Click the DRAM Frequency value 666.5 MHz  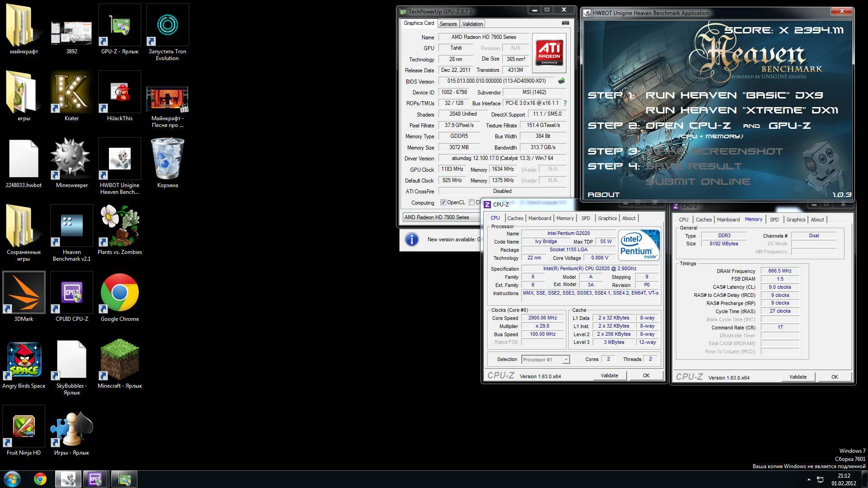pyautogui.click(x=780, y=271)
